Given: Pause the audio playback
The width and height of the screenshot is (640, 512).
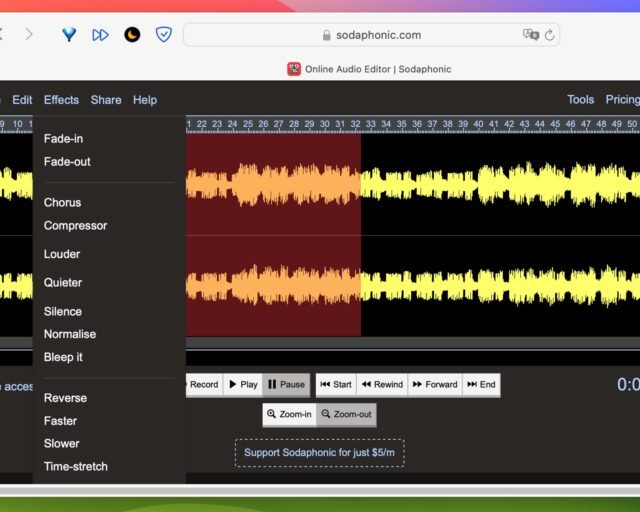Looking at the screenshot, I should point(286,384).
